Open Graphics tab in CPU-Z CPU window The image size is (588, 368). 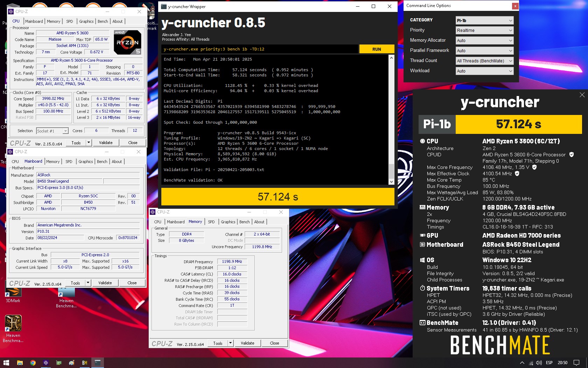click(86, 21)
